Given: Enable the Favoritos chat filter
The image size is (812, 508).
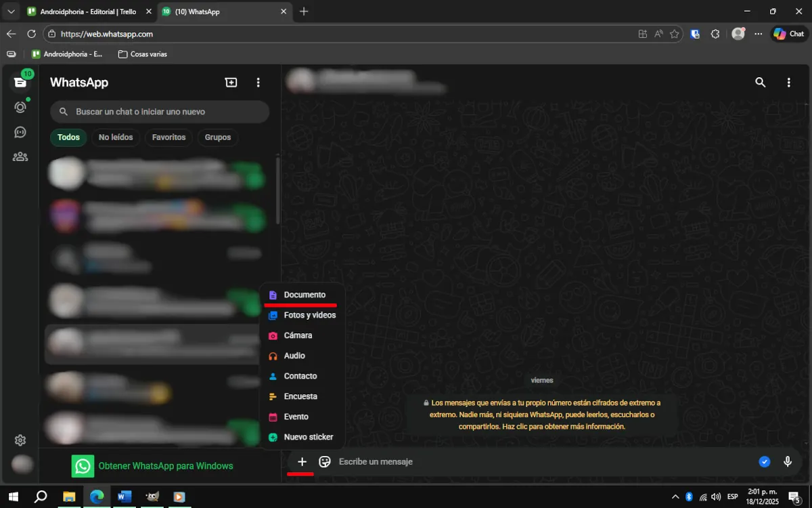Looking at the screenshot, I should (x=168, y=137).
